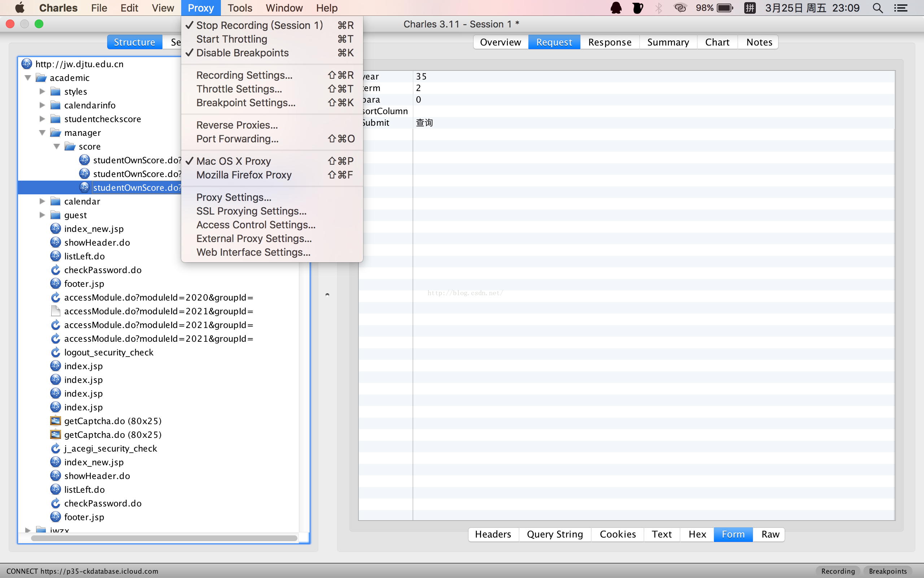This screenshot has height=578, width=924.
Task: Open the Tools menu
Action: [240, 8]
